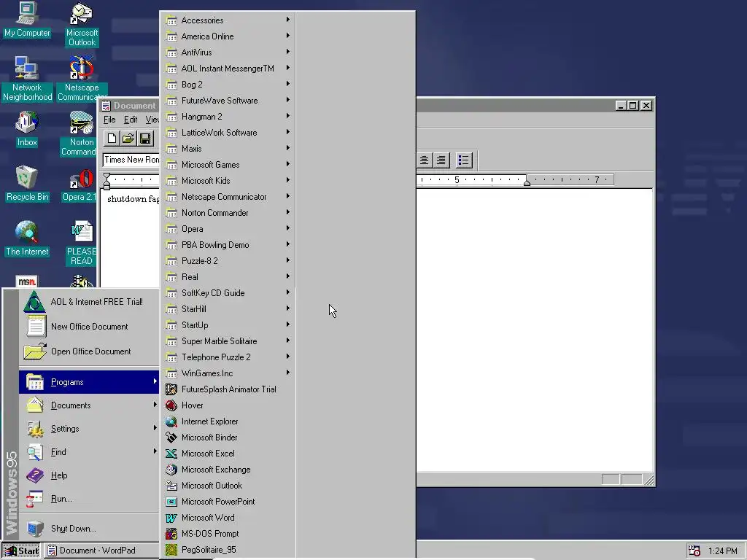747x560 pixels.
Task: Open Documents in Start menu
Action: pos(89,405)
